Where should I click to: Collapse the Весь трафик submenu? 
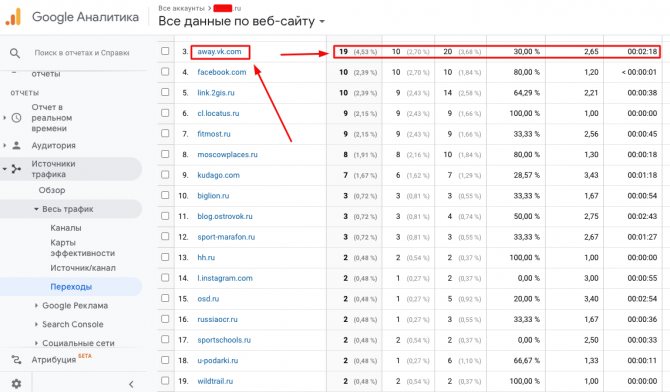[36, 209]
